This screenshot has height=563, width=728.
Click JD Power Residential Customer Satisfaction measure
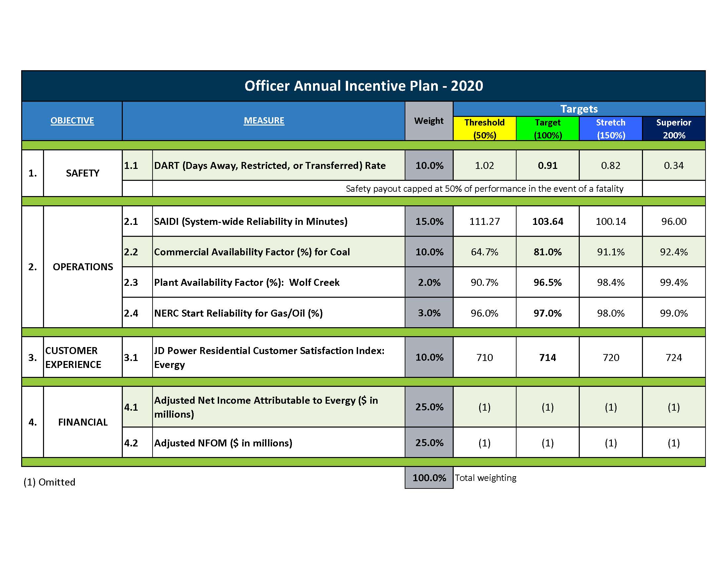point(269,357)
